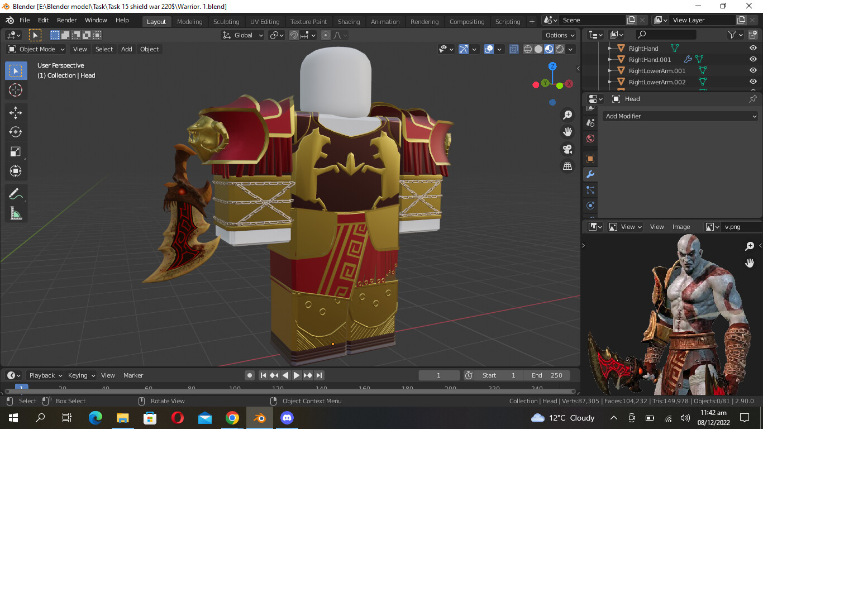Open the viewport Options button
Screen dimensions: 868x601
tap(559, 35)
